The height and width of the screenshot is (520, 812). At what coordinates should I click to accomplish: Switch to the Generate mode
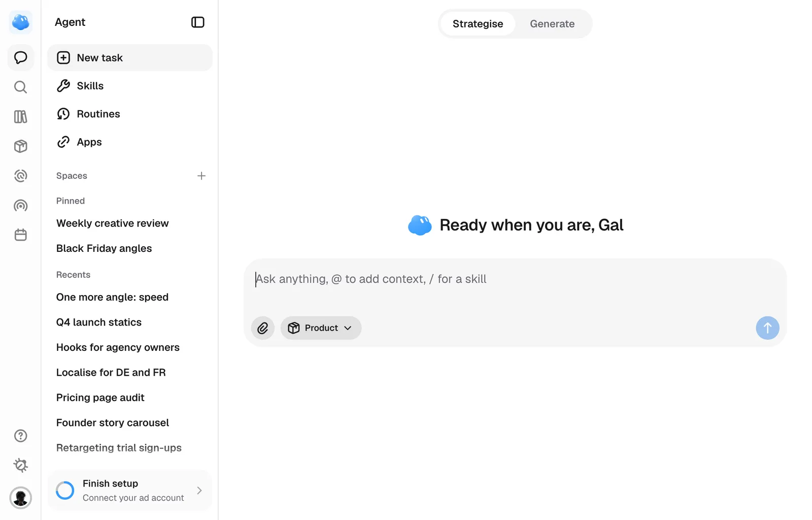(x=552, y=24)
